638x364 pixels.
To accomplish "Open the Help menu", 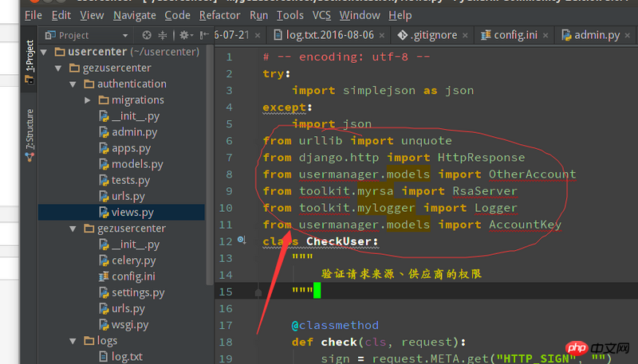I will [400, 15].
